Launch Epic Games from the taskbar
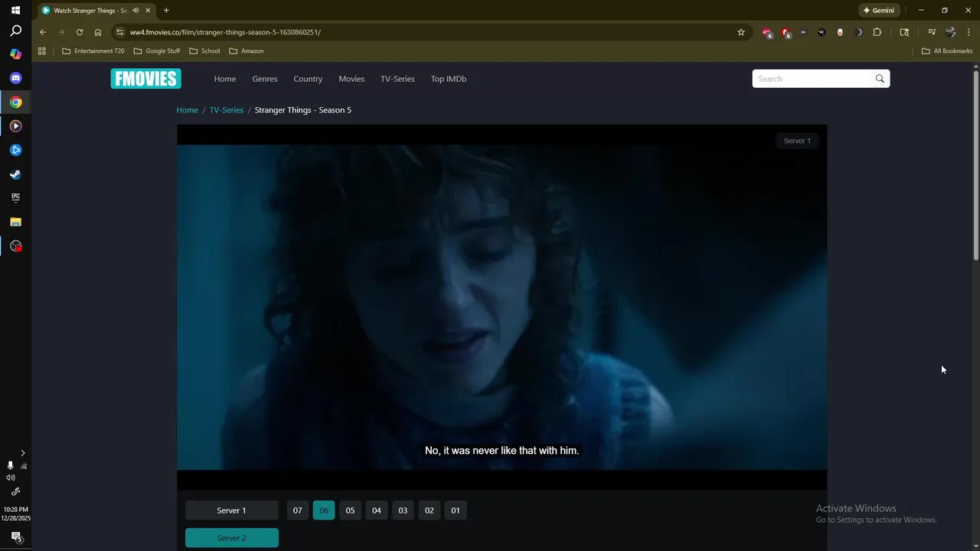This screenshot has width=980, height=551. (15, 197)
